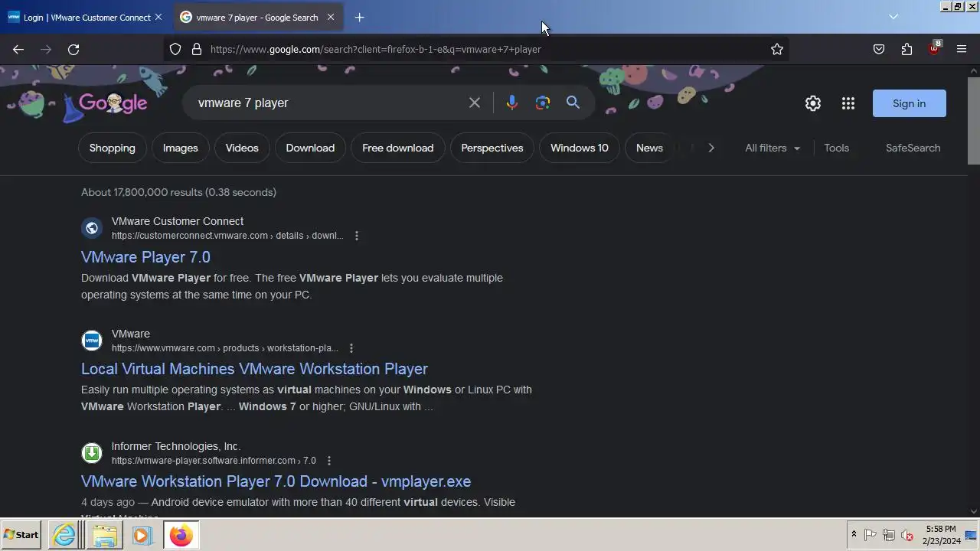Open Windows Explorer from the taskbar
980x551 pixels.
pos(105,535)
